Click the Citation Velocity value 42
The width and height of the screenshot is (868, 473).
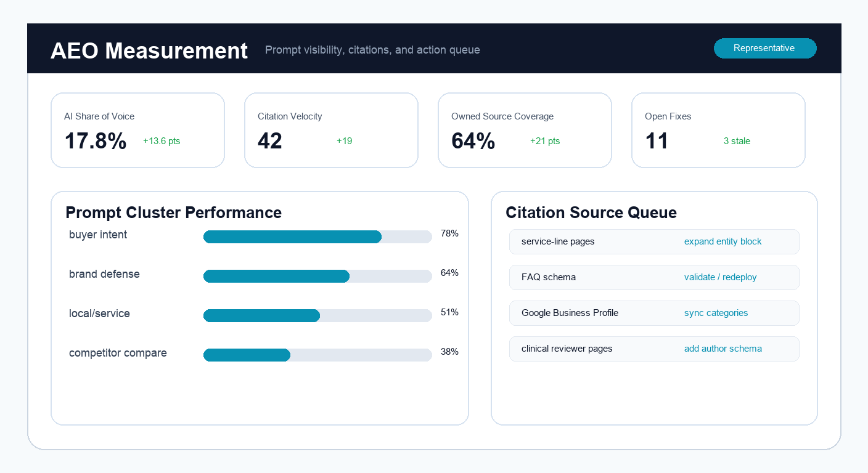[x=270, y=141]
